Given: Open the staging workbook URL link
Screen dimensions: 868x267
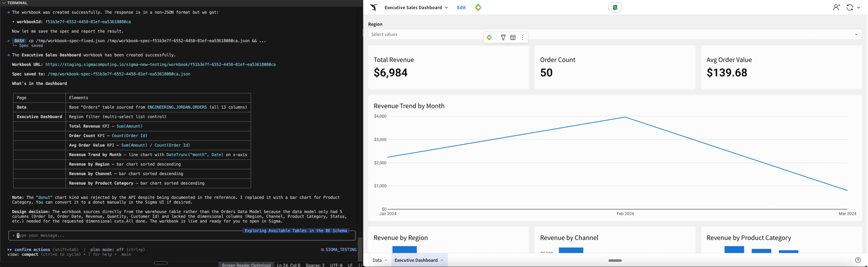Looking at the screenshot, I should [x=161, y=64].
